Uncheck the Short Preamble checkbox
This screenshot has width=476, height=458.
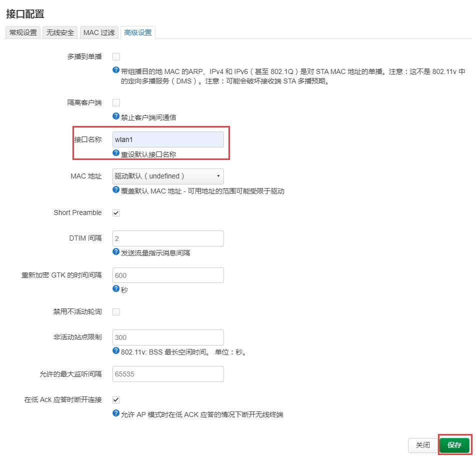click(x=116, y=213)
